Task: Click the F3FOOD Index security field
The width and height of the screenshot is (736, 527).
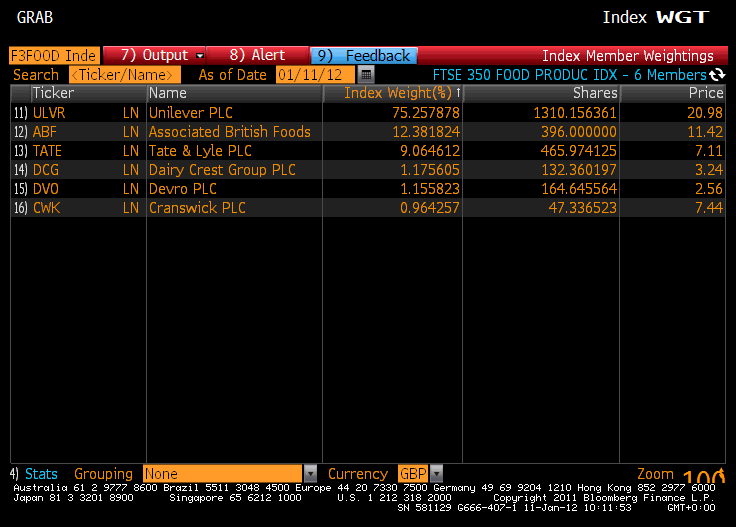Action: pyautogui.click(x=54, y=55)
